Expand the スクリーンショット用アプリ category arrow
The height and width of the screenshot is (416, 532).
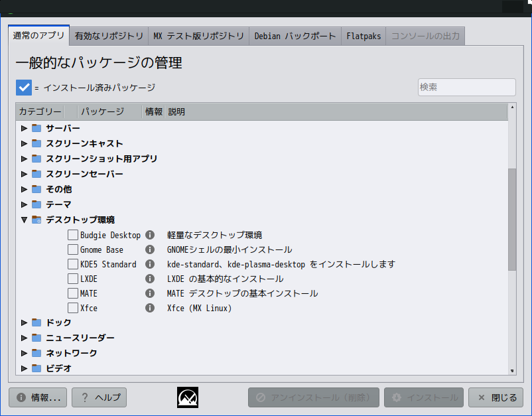click(24, 159)
